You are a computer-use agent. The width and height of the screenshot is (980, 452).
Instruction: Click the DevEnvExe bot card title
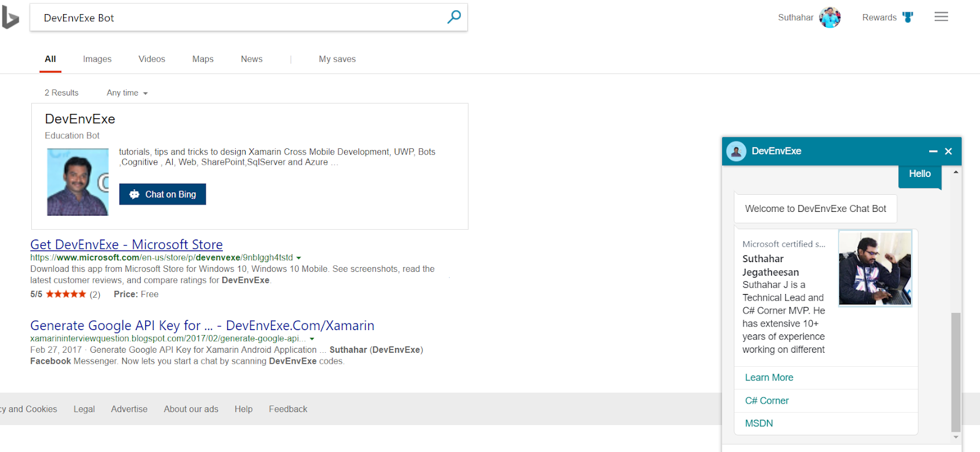click(80, 119)
